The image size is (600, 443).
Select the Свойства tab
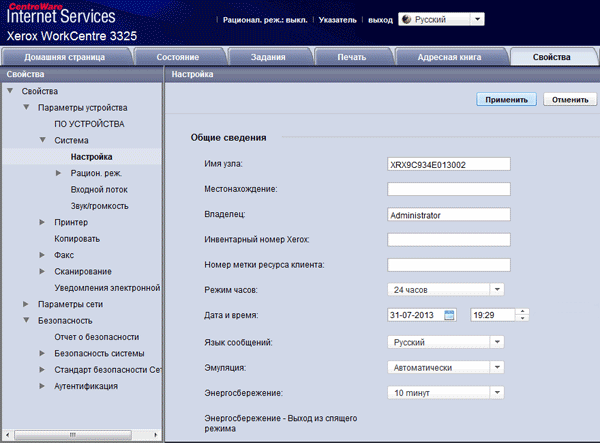pyautogui.click(x=552, y=57)
